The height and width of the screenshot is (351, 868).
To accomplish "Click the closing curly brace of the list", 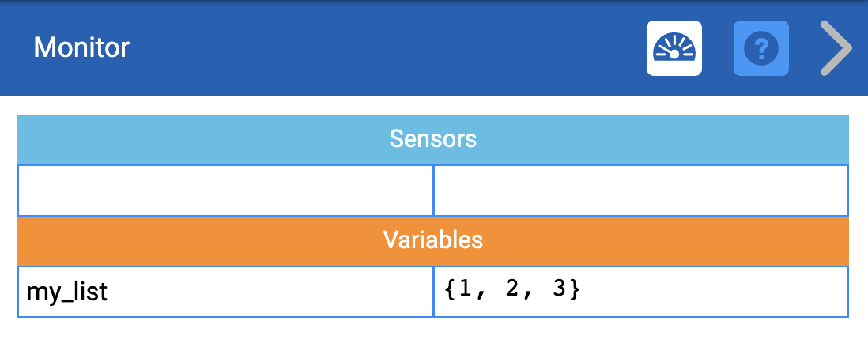I will (x=575, y=290).
